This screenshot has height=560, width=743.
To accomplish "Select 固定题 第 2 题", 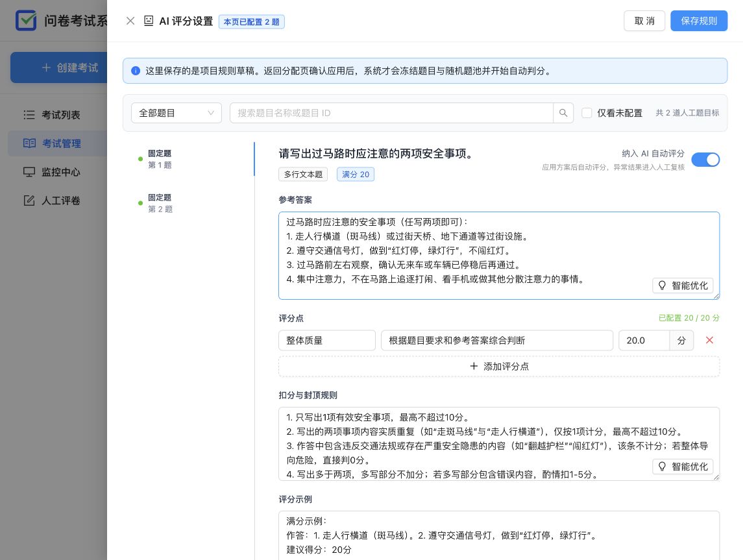I will click(x=159, y=203).
